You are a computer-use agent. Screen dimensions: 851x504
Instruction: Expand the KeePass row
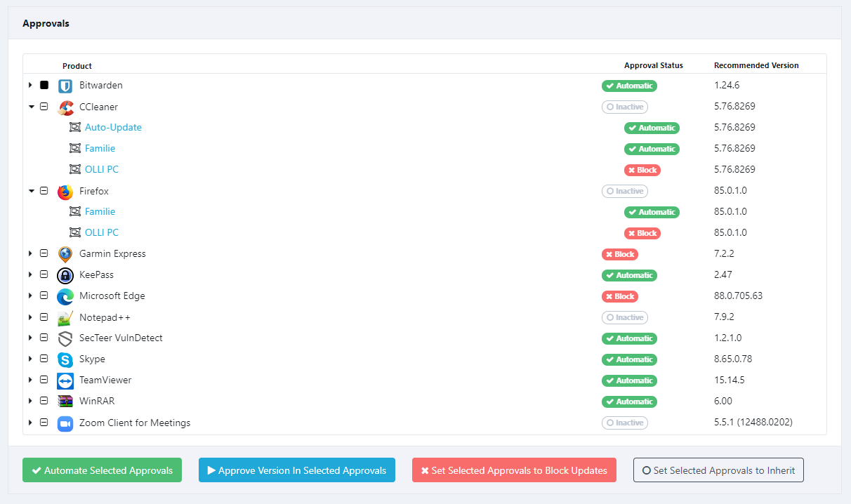(x=30, y=274)
